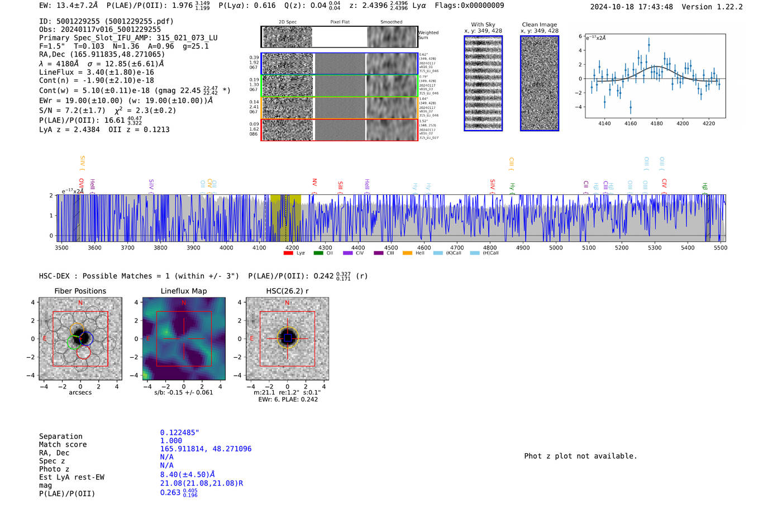The height and width of the screenshot is (532, 782).
Task: Click the orange CIII marker above Hγ
Action: (511, 164)
